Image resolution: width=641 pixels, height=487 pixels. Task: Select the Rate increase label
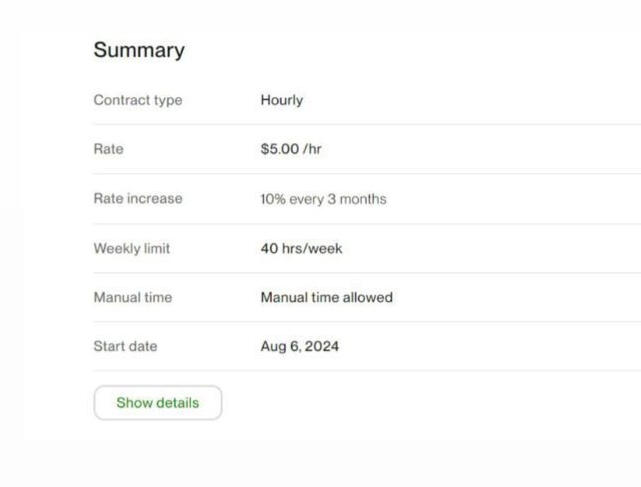click(137, 198)
